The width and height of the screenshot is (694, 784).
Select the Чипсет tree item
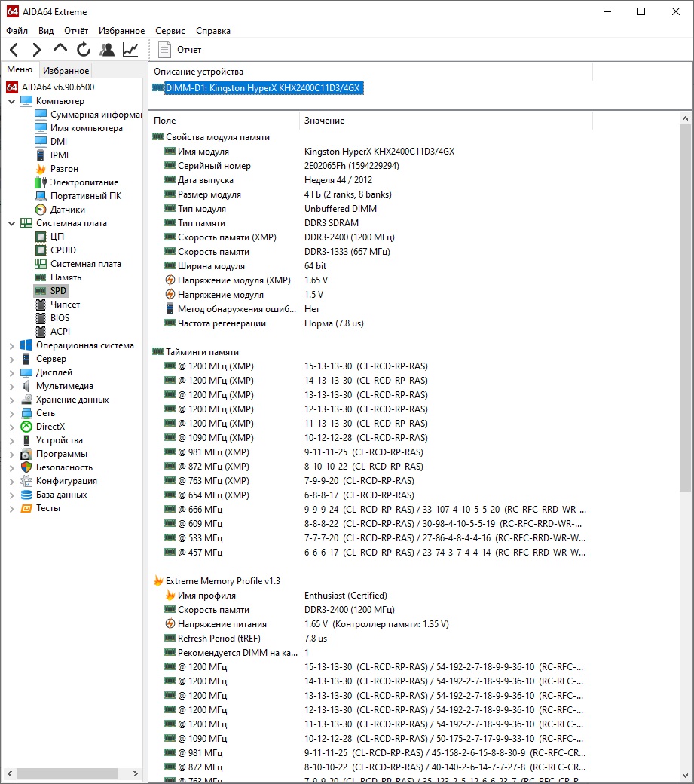[x=65, y=305]
